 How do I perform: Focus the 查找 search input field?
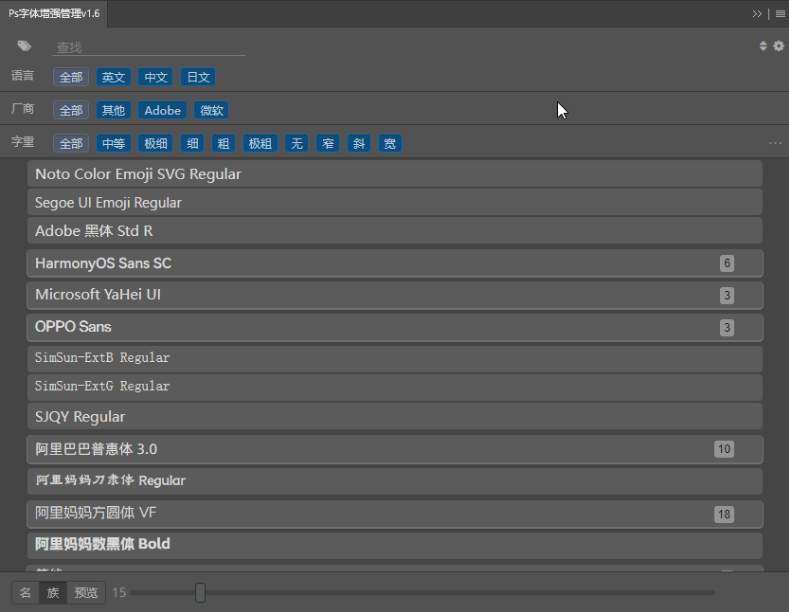point(150,47)
